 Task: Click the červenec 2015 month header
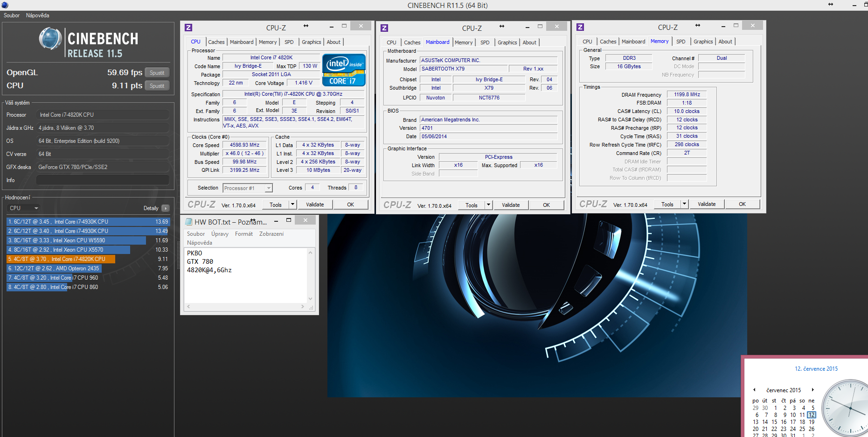(x=783, y=390)
